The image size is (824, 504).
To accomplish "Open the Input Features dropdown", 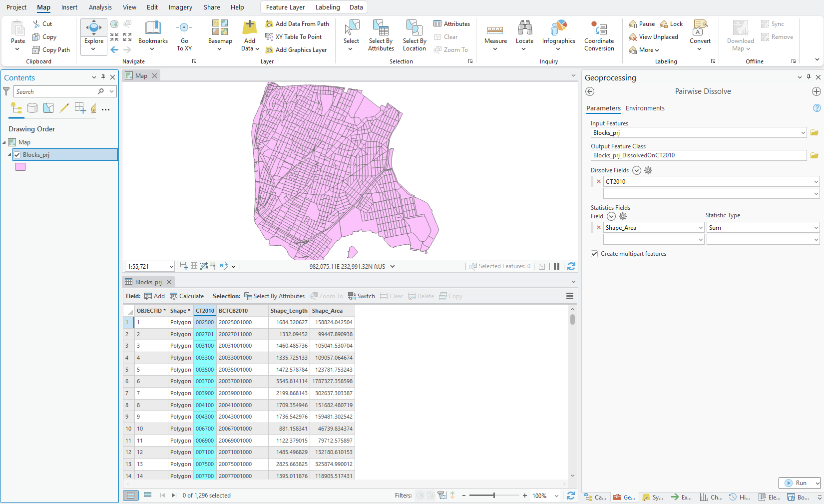I will click(803, 132).
